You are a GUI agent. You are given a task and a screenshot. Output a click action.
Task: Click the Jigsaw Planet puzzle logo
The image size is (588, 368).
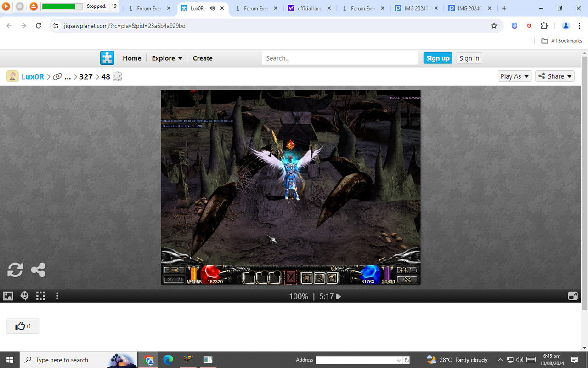point(107,58)
